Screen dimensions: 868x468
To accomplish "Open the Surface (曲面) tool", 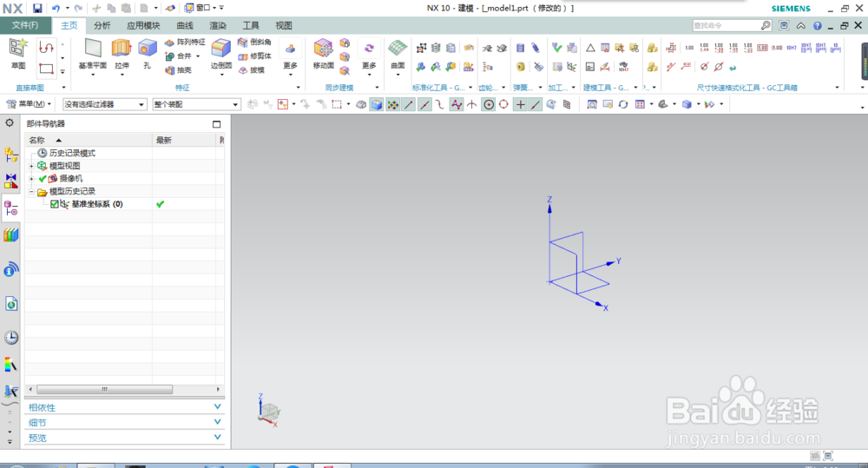I will coord(398,55).
